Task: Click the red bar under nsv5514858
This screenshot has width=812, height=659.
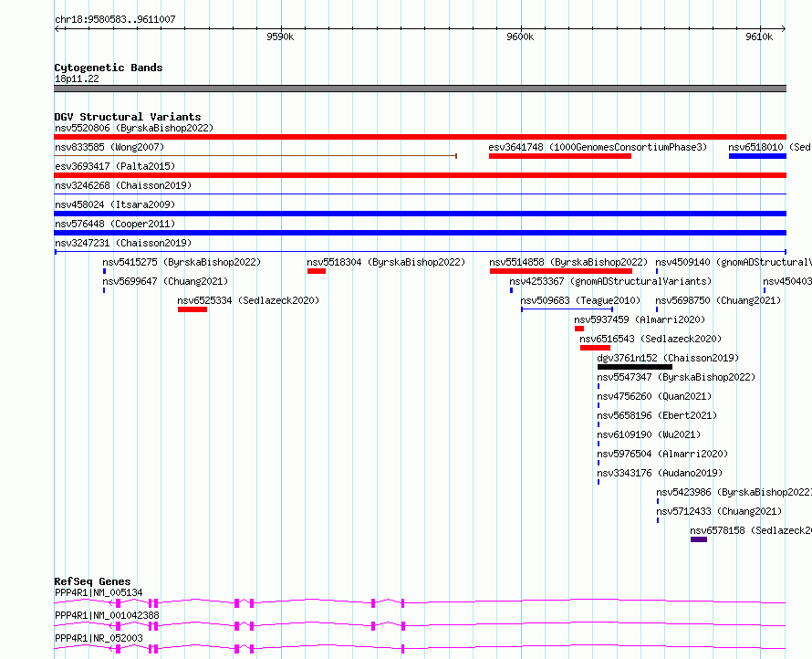Action: point(561,271)
